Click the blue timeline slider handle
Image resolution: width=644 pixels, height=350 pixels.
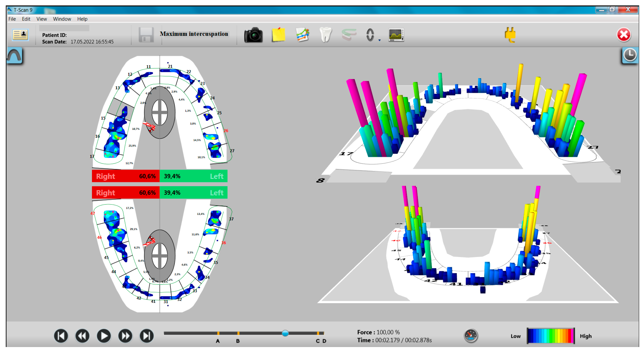[285, 333]
